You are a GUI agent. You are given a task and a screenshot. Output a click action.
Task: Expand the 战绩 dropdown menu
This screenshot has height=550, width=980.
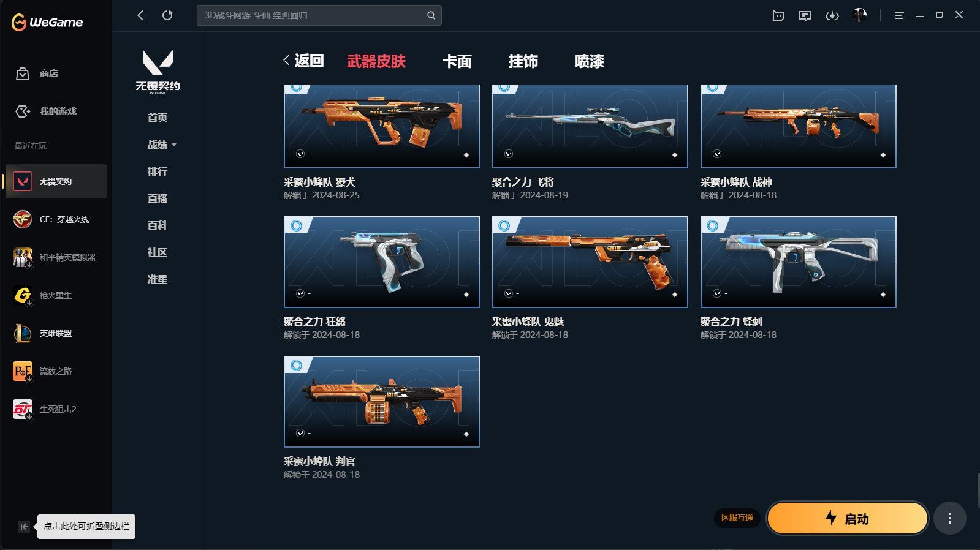click(162, 145)
